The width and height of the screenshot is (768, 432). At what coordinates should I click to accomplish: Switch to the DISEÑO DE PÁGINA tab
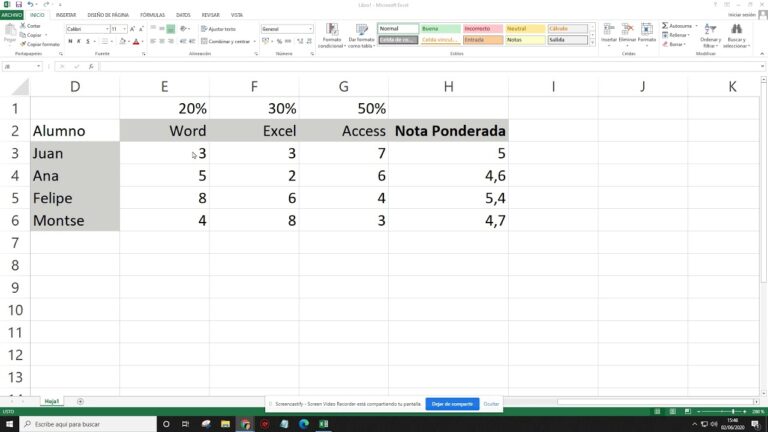click(x=108, y=15)
